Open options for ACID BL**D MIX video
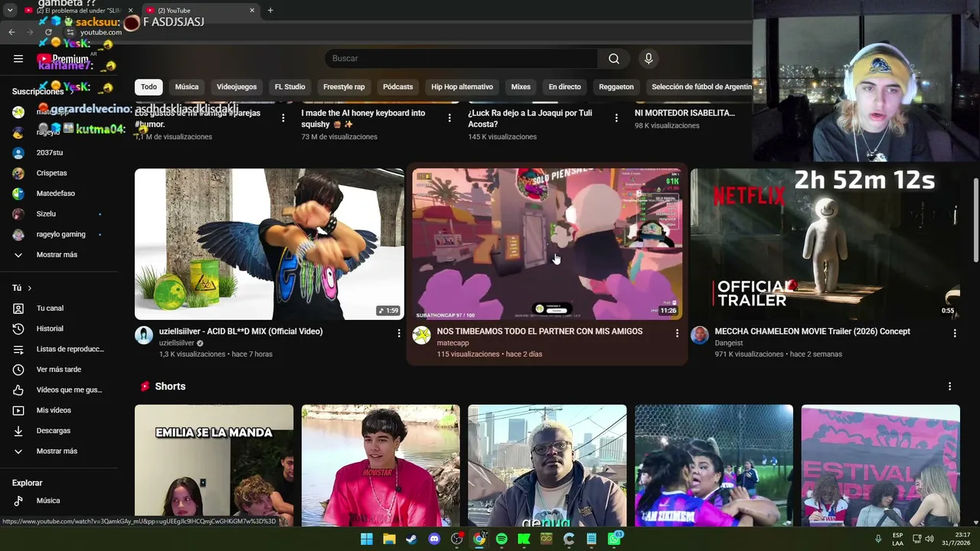Screen dimensions: 980x551 (399, 333)
